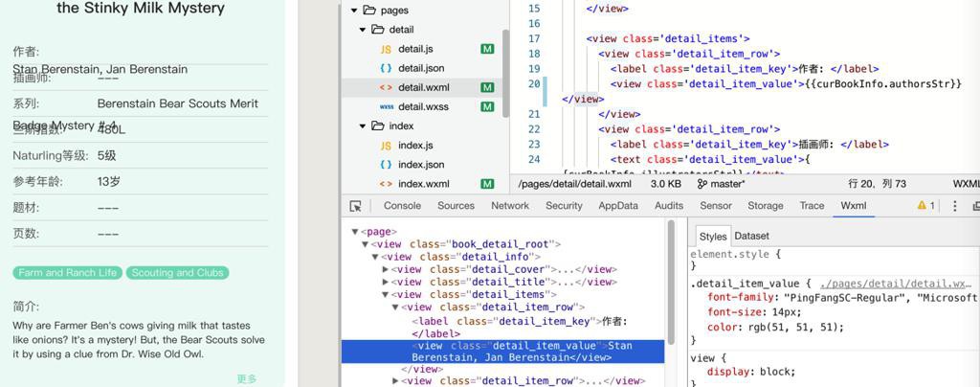Click the braces icon of detail.json

pos(386,68)
